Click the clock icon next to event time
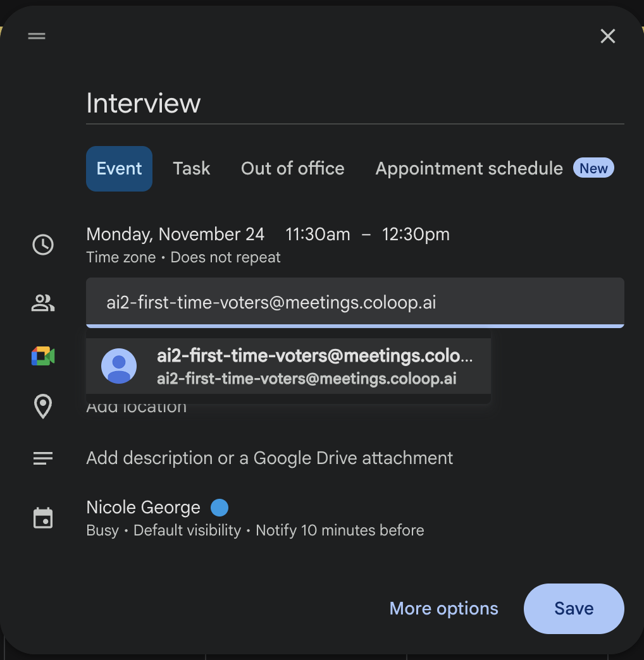The height and width of the screenshot is (660, 644). coord(42,245)
